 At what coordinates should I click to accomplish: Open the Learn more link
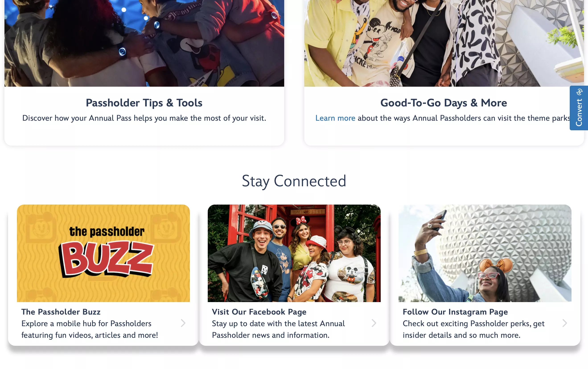point(335,118)
